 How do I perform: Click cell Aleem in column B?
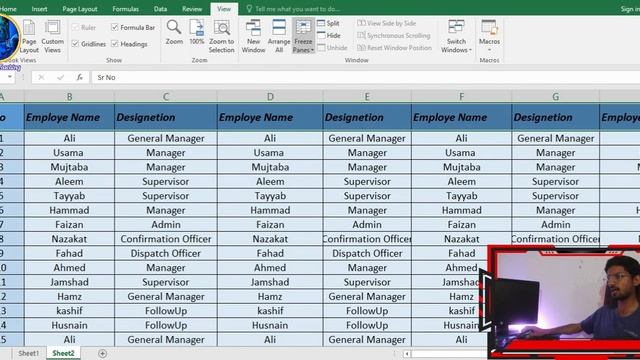tap(69, 181)
